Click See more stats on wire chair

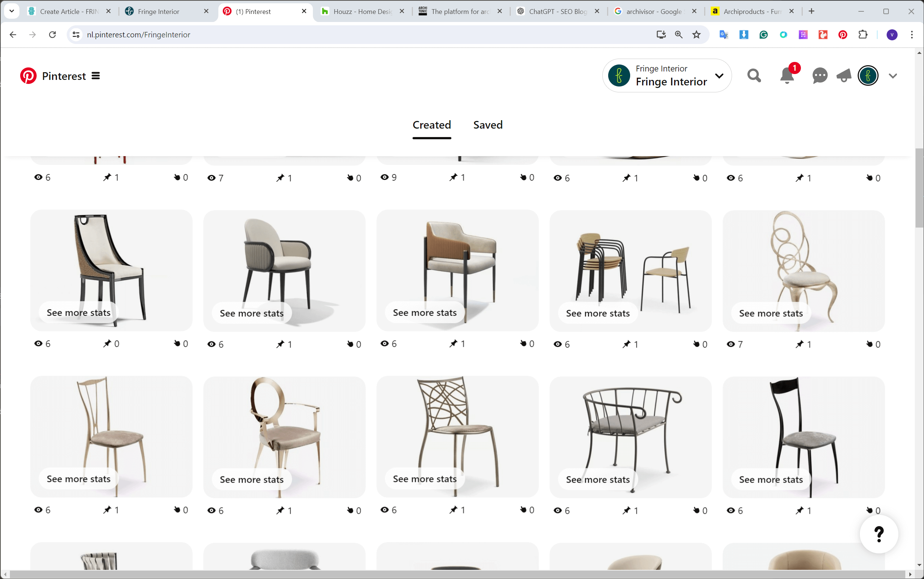425,479
